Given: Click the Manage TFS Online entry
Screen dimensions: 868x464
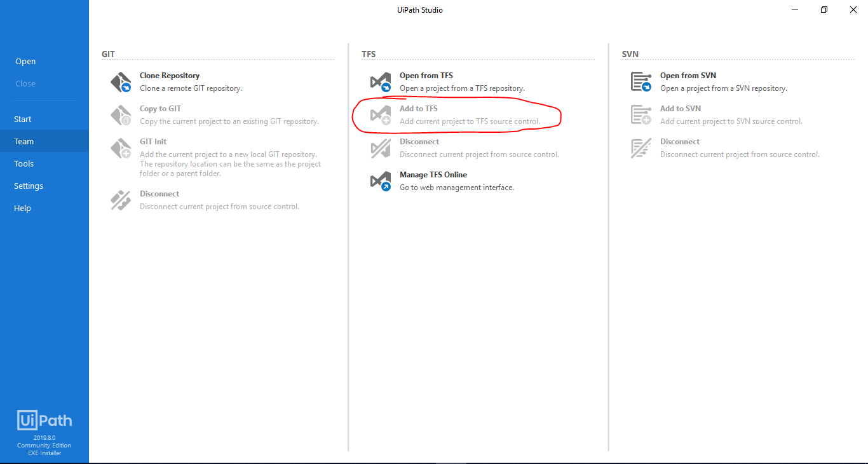Looking at the screenshot, I should 432,174.
